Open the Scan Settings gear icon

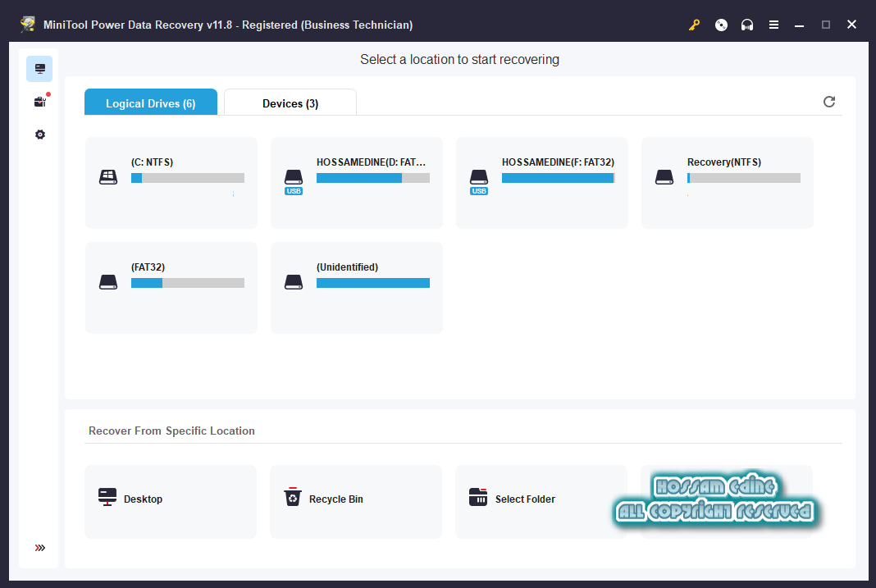pos(39,134)
